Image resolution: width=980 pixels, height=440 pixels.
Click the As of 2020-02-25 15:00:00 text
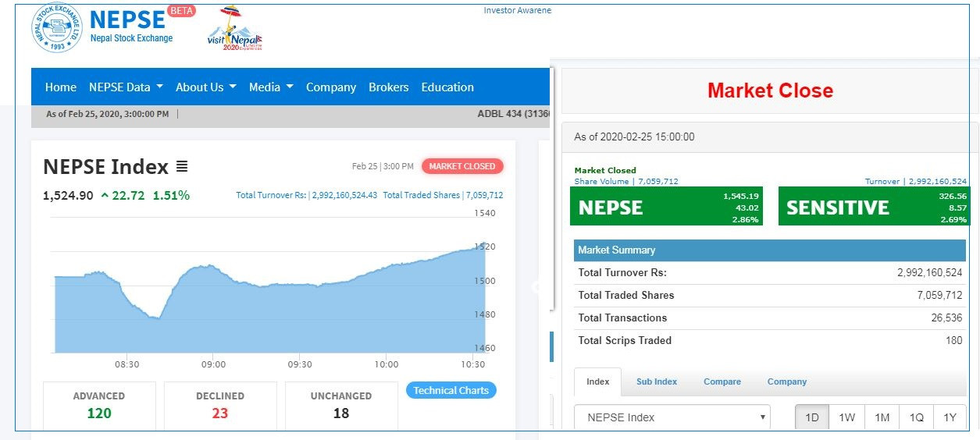coord(634,137)
